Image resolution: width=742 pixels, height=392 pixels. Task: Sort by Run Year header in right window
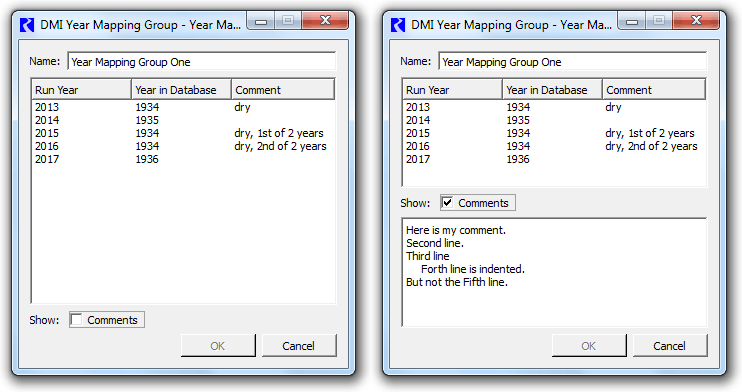[x=452, y=90]
